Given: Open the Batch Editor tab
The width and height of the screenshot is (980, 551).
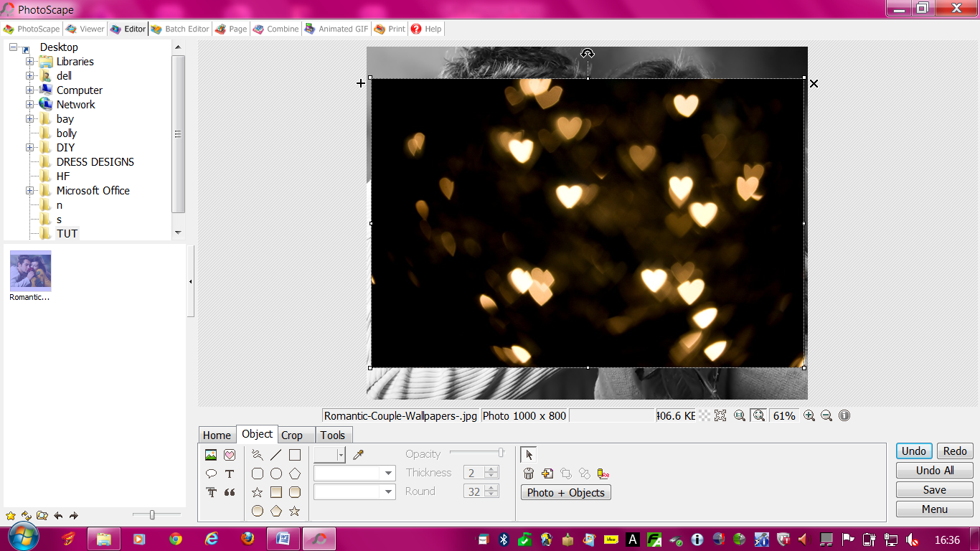Looking at the screenshot, I should [180, 29].
